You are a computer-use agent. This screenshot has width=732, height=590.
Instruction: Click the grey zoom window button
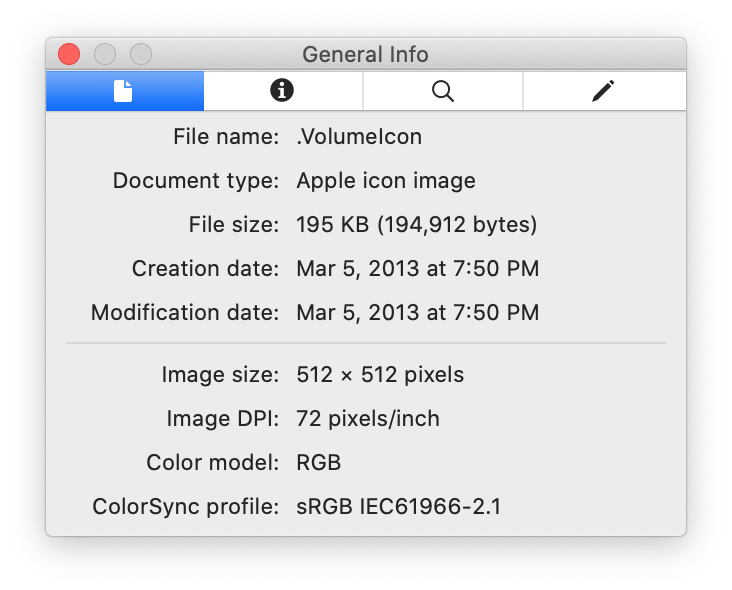click(x=141, y=55)
